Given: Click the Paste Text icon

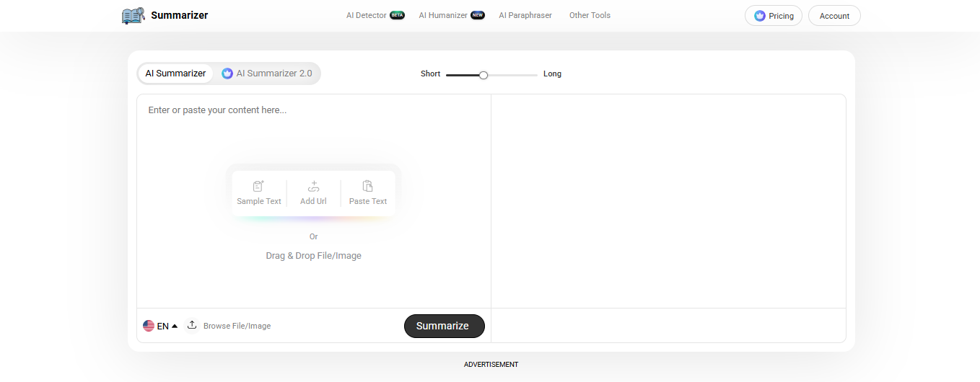Looking at the screenshot, I should (x=368, y=186).
